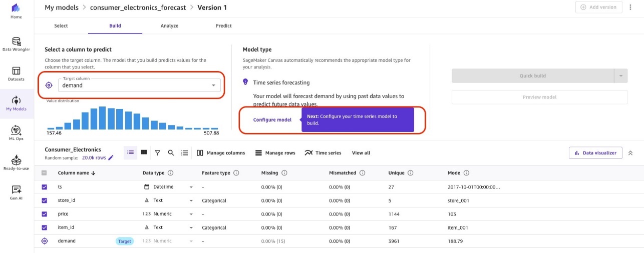Open Data Wrangler from the sidebar
The image size is (644, 253).
[x=16, y=44]
